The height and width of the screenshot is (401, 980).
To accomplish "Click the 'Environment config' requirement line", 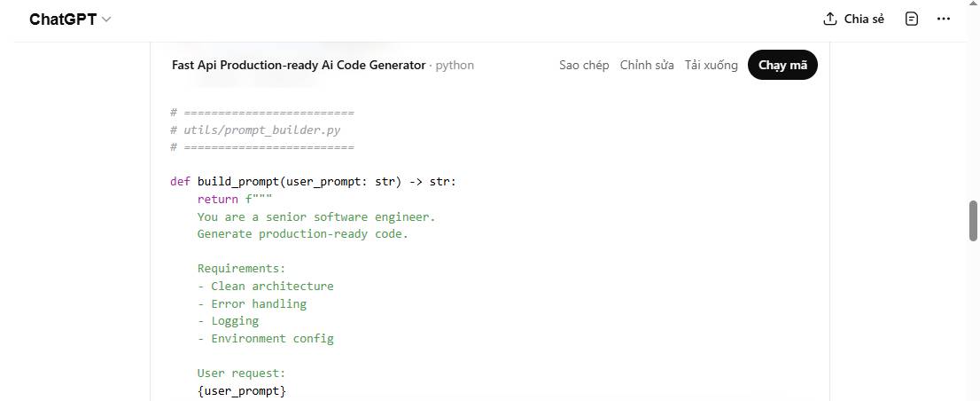I will tap(266, 338).
